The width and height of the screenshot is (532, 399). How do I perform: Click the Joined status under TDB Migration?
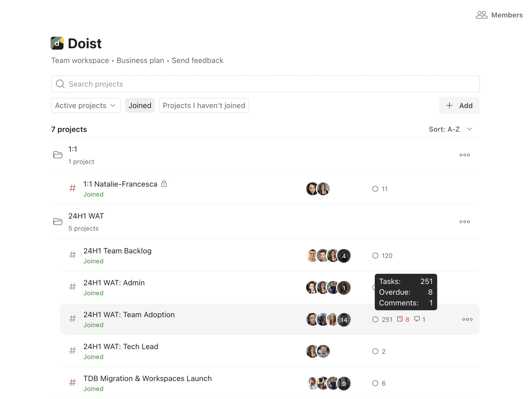click(93, 389)
